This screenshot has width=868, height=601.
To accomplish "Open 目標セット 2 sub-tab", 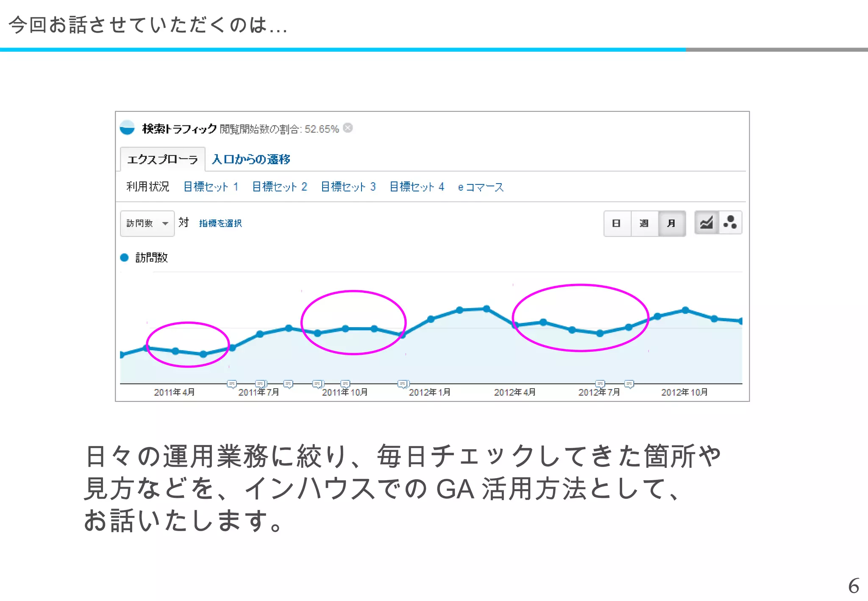I will tap(280, 186).
